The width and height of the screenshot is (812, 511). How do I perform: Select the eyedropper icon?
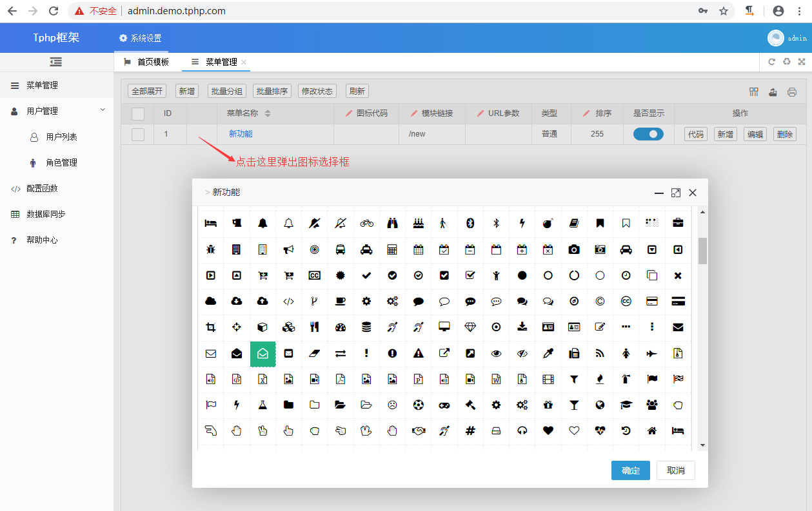[548, 353]
